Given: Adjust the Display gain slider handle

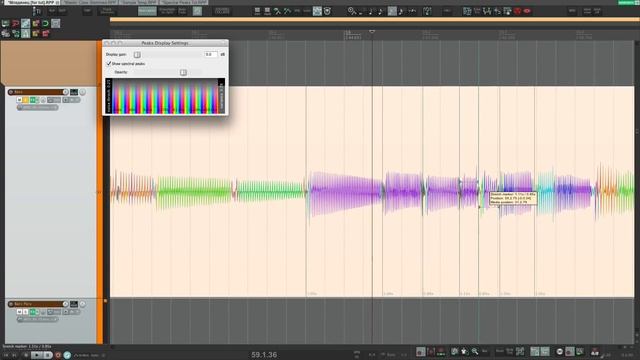Looking at the screenshot, I should tap(137, 55).
